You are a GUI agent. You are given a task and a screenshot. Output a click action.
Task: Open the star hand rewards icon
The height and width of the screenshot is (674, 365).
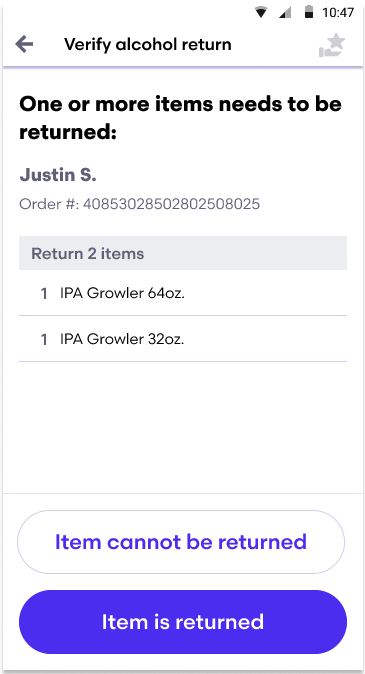click(x=332, y=46)
